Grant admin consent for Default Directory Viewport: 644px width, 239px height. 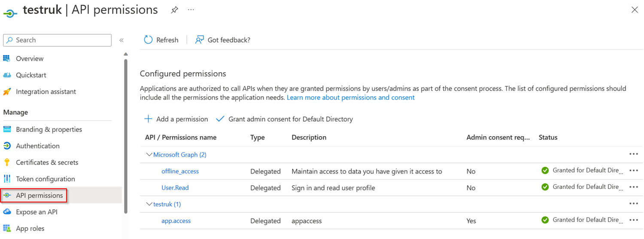click(291, 119)
